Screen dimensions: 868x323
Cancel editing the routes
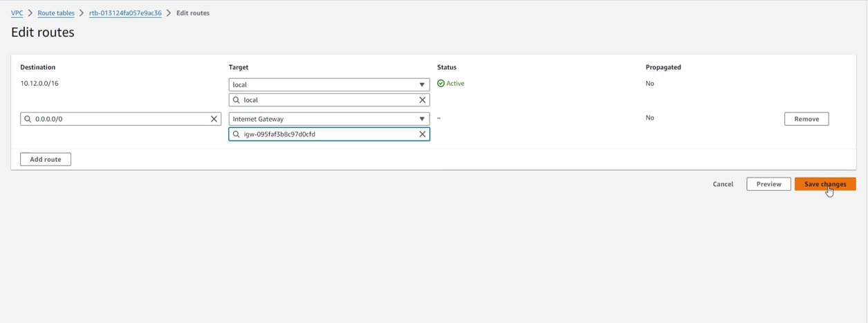(x=723, y=184)
